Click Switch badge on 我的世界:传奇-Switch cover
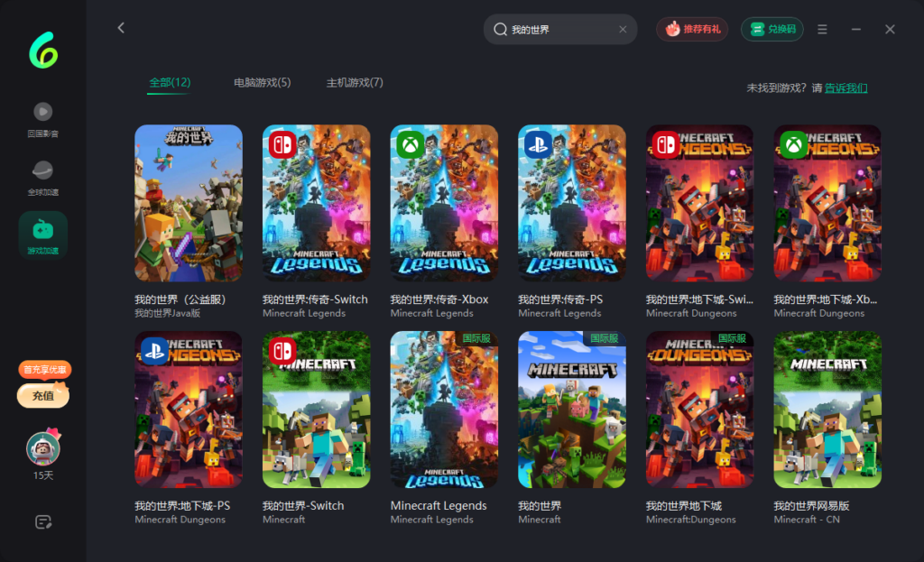The height and width of the screenshot is (562, 924). click(282, 144)
